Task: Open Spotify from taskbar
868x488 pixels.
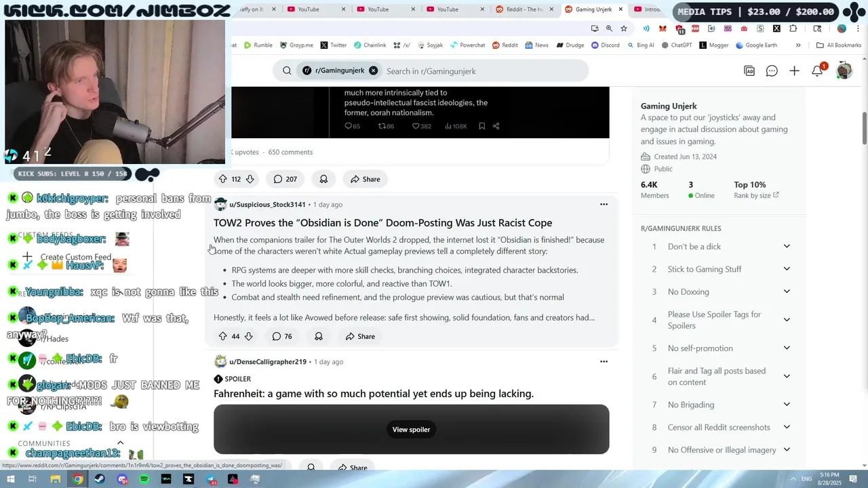Action: [x=144, y=479]
